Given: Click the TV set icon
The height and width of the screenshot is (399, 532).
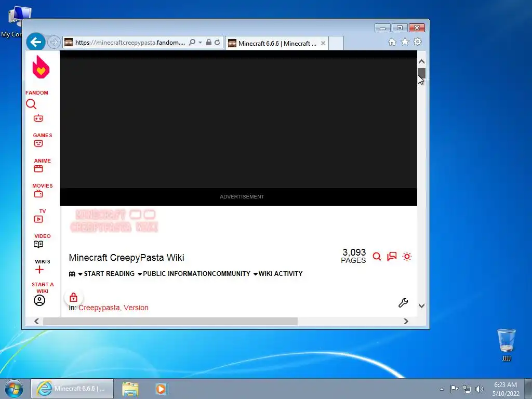Looking at the screenshot, I should tap(38, 194).
